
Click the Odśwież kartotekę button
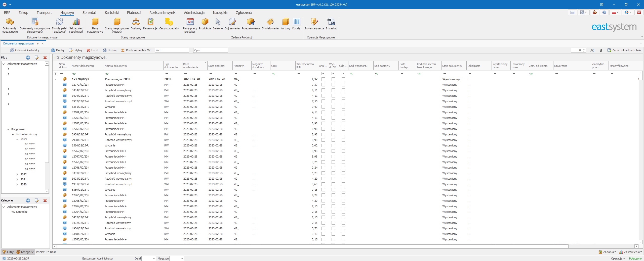(25, 50)
